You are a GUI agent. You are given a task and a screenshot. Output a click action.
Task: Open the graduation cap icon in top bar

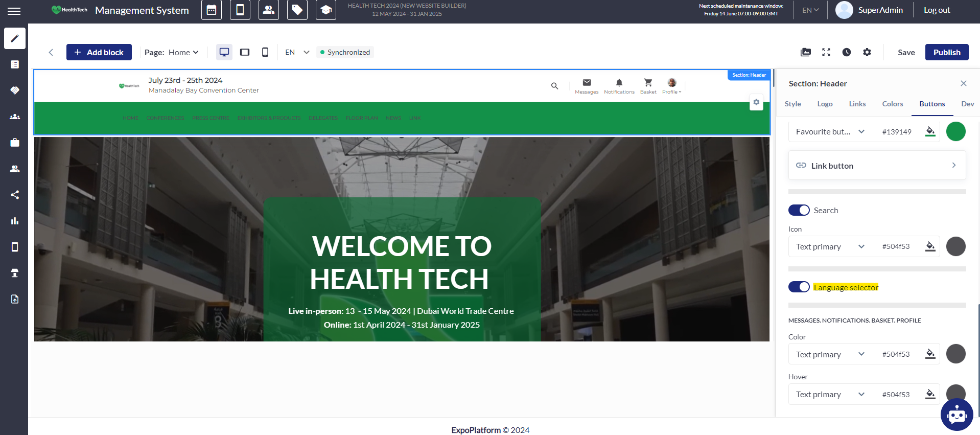point(326,10)
